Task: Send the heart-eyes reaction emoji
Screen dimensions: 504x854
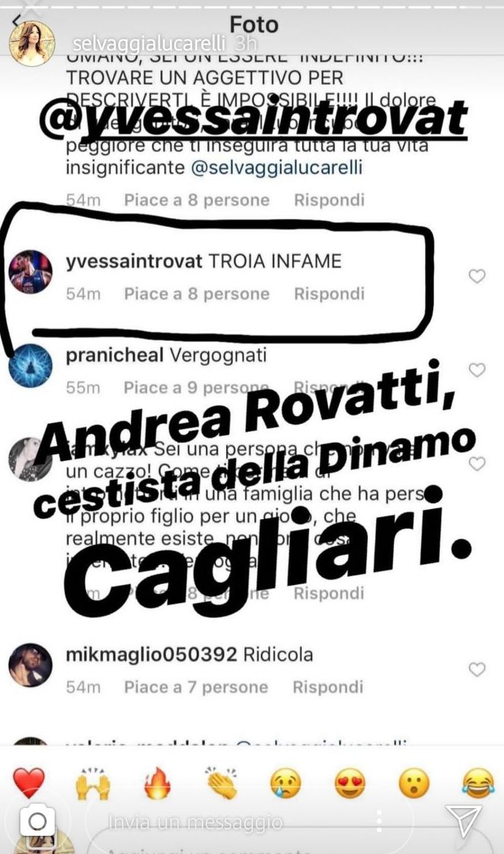Action: click(x=350, y=783)
